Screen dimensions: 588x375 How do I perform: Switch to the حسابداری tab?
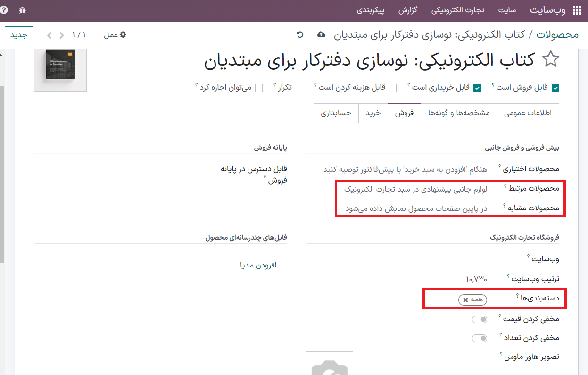pyautogui.click(x=336, y=113)
